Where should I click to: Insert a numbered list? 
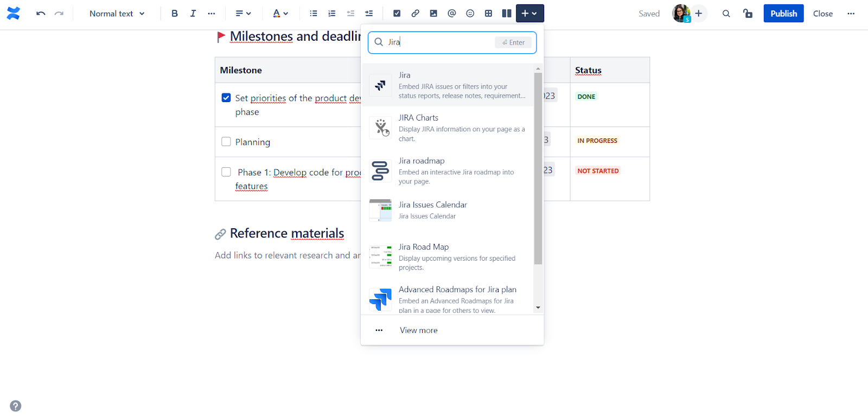[332, 14]
